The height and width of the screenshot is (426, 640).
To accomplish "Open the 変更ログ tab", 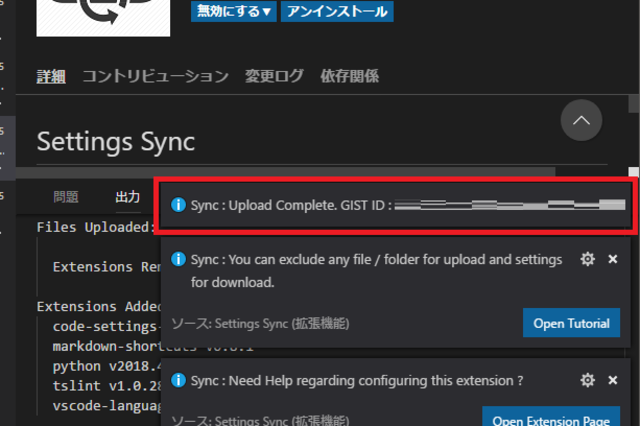I will pos(274,76).
